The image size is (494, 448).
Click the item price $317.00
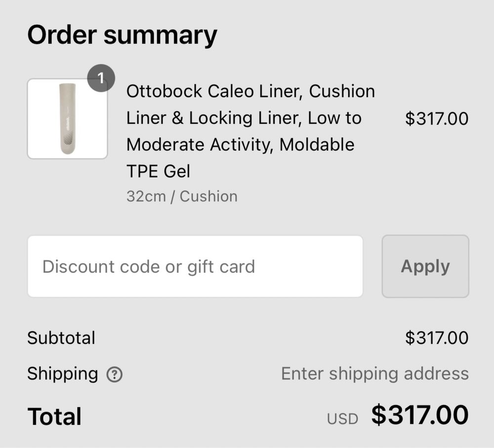[x=437, y=119]
